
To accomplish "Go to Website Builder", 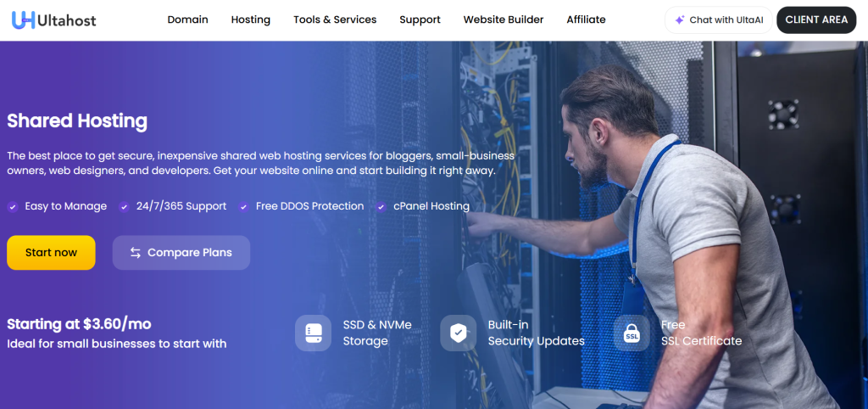I will pos(504,20).
